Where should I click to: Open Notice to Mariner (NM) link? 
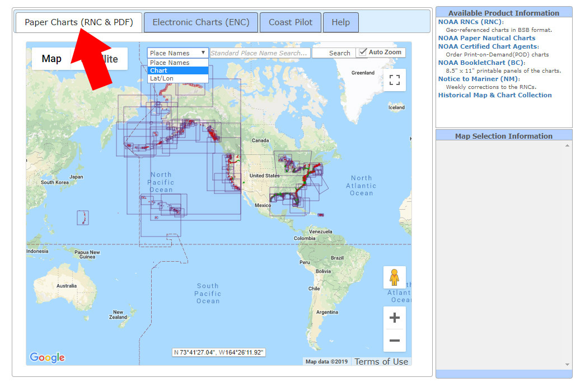[478, 79]
